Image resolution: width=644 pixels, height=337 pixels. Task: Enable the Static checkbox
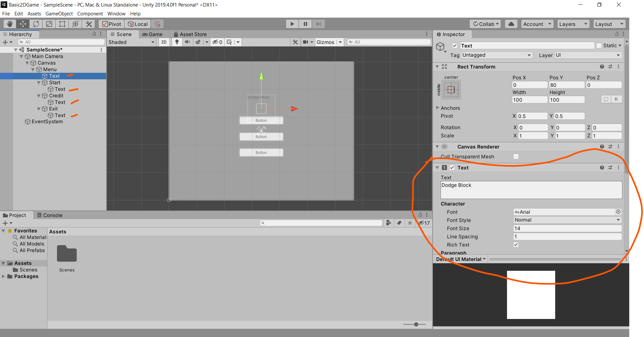point(599,46)
